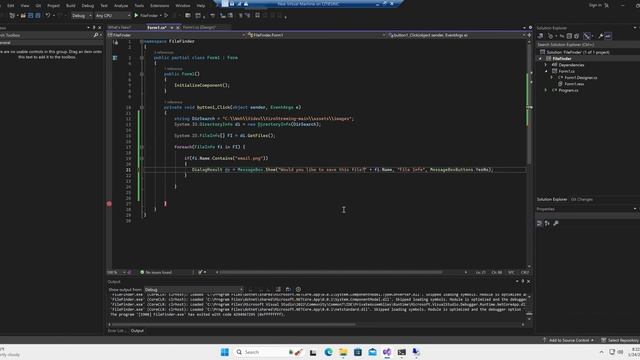The image size is (640, 360).
Task: Expand the Dependencies node
Action: (546, 65)
